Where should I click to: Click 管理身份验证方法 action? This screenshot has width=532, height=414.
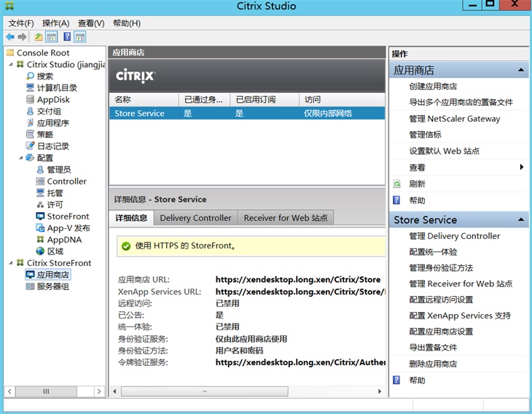441,267
